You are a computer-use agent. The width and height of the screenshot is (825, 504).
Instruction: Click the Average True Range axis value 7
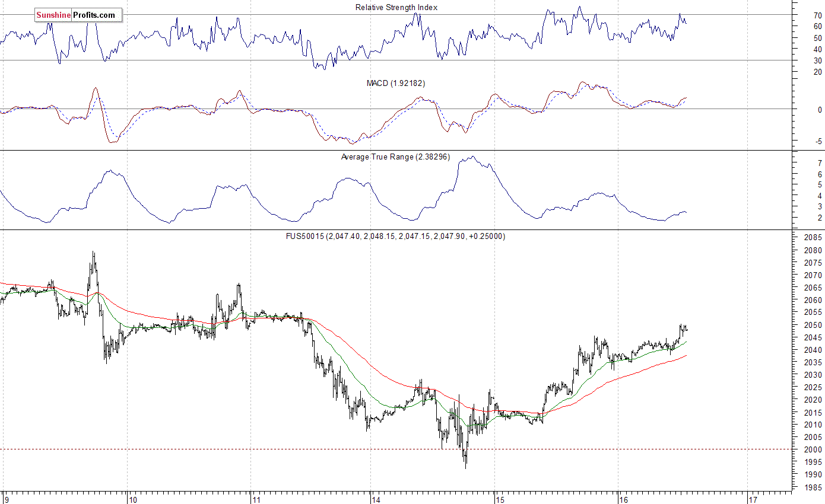pyautogui.click(x=820, y=163)
